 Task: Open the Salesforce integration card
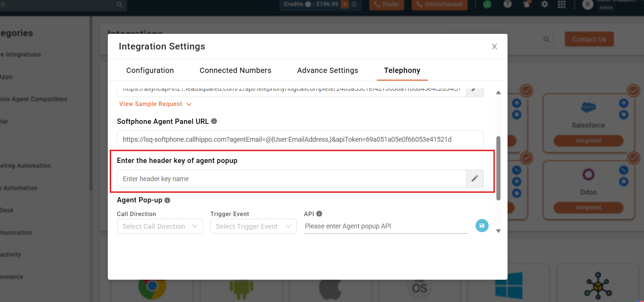[589, 123]
